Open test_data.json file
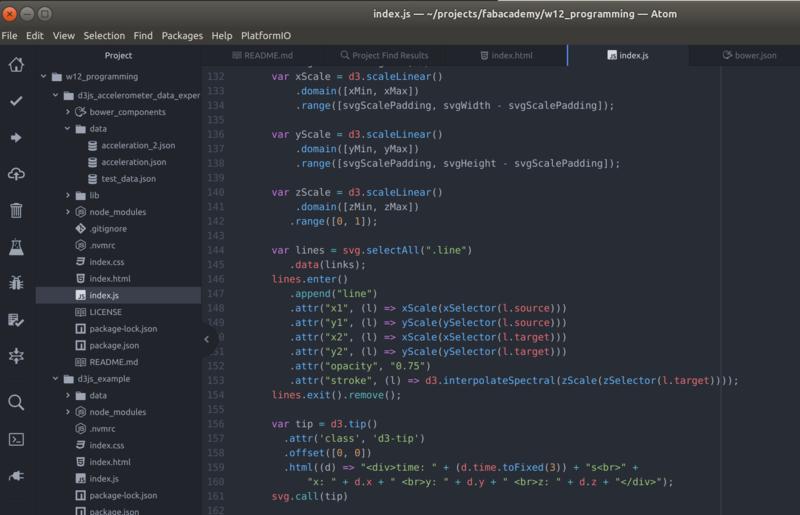 (129, 179)
